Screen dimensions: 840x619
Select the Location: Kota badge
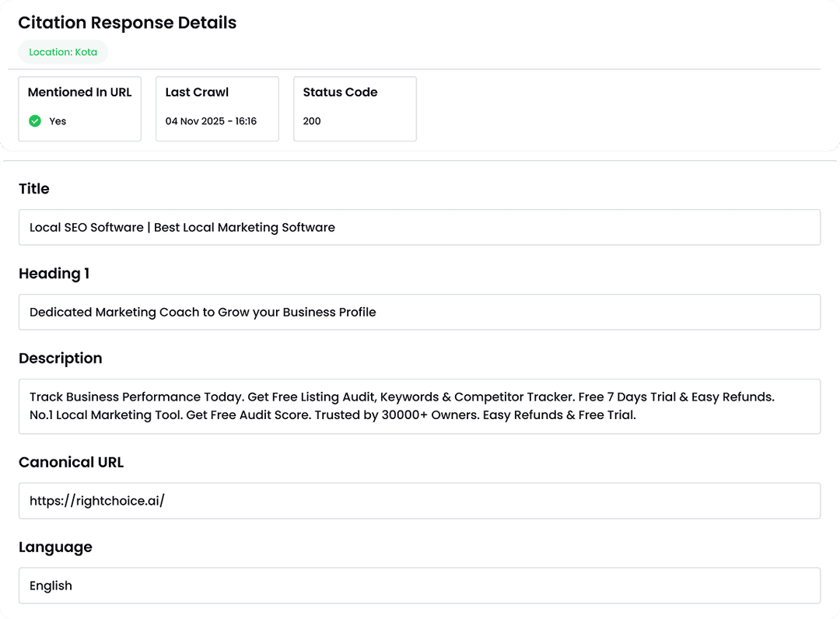pos(63,52)
